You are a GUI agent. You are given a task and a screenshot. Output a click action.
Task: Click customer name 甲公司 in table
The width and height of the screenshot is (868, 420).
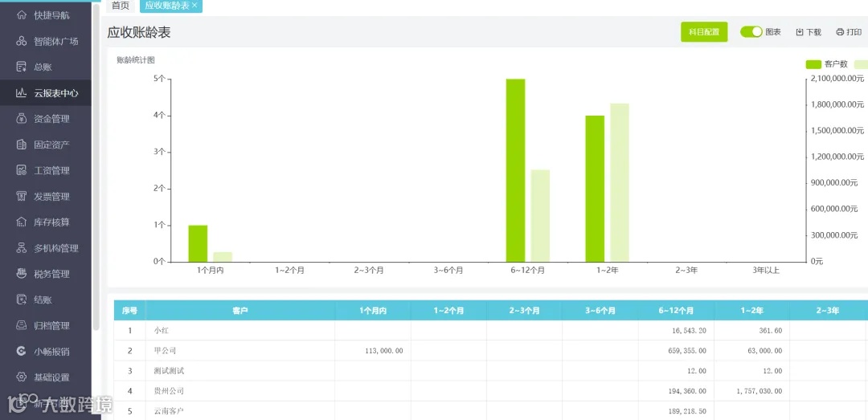pos(165,350)
